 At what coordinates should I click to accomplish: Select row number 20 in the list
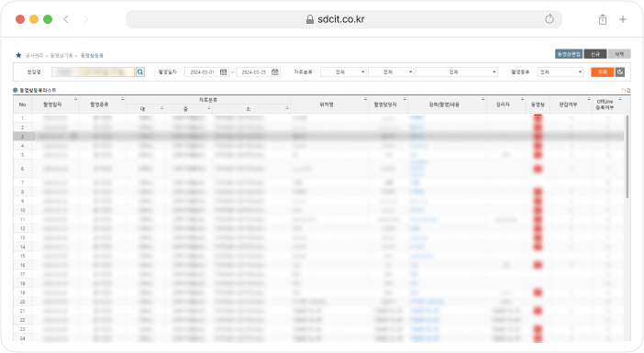tap(23, 302)
